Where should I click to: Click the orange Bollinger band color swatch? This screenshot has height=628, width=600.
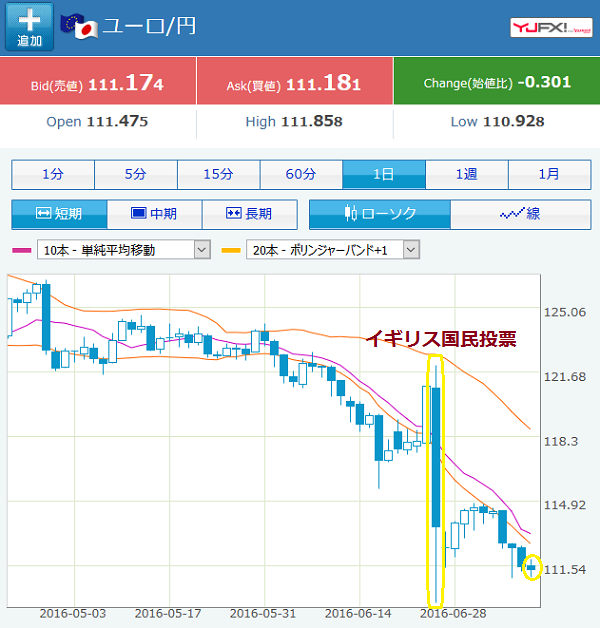(x=231, y=250)
